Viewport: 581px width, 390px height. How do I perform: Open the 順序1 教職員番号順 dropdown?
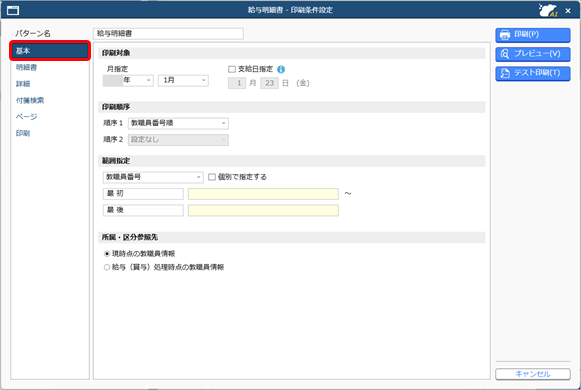click(x=178, y=123)
